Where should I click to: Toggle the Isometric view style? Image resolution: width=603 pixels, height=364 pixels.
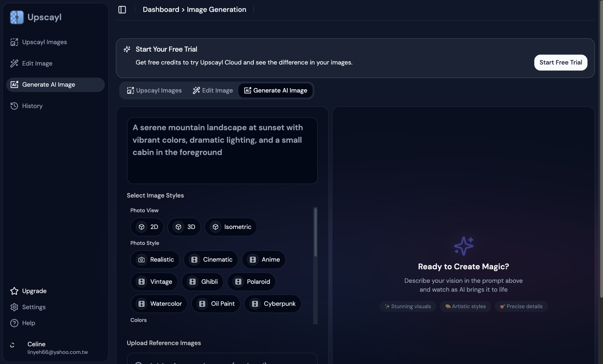[231, 227]
